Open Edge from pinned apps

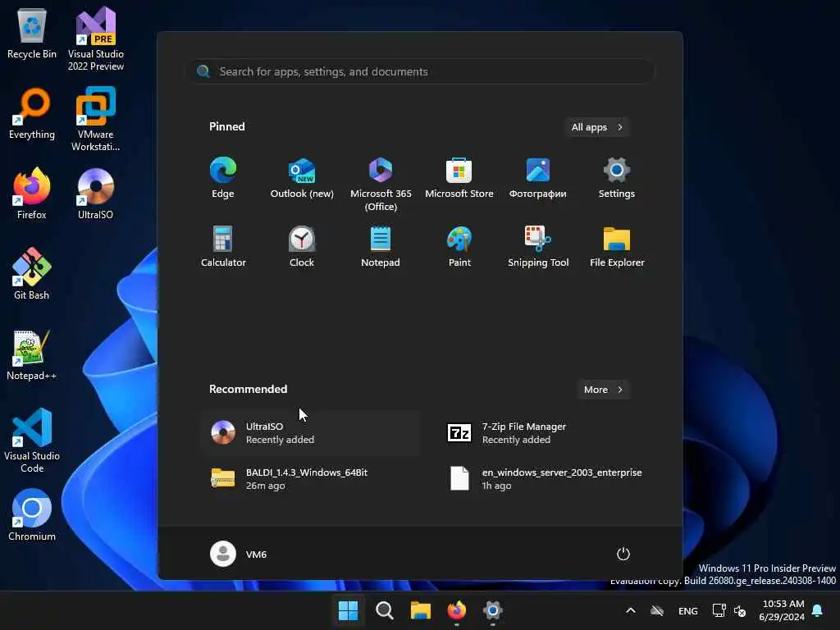point(223,178)
